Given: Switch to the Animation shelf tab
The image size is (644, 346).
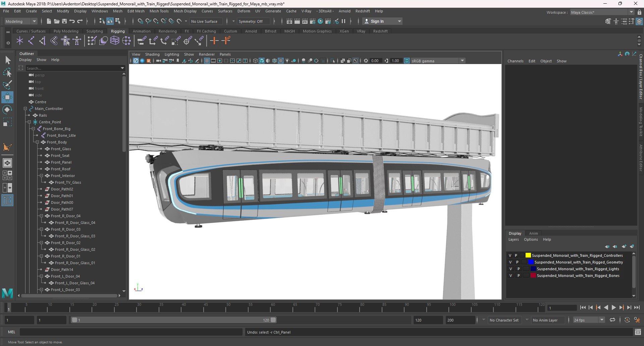Looking at the screenshot, I should (142, 31).
